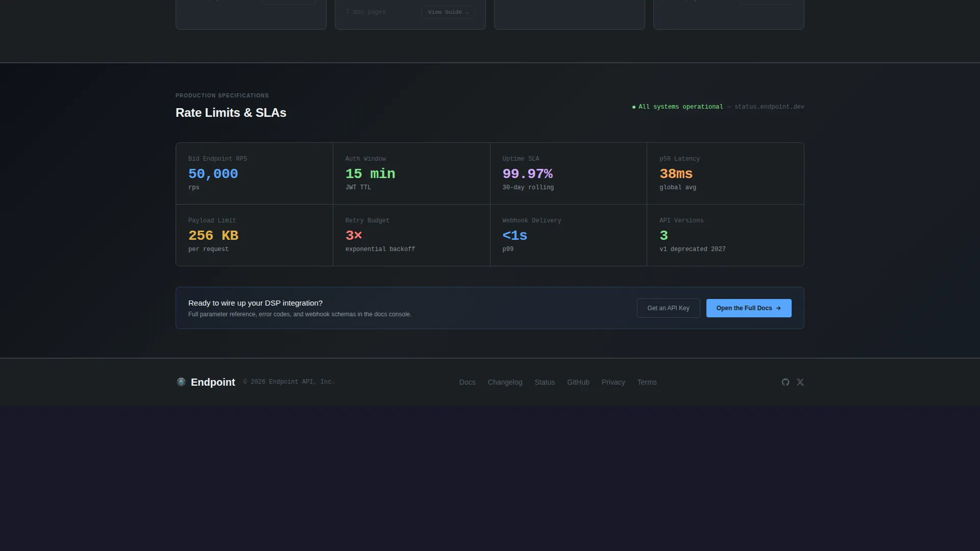
Task: Click the Endpoint logo icon
Action: pyautogui.click(x=181, y=382)
